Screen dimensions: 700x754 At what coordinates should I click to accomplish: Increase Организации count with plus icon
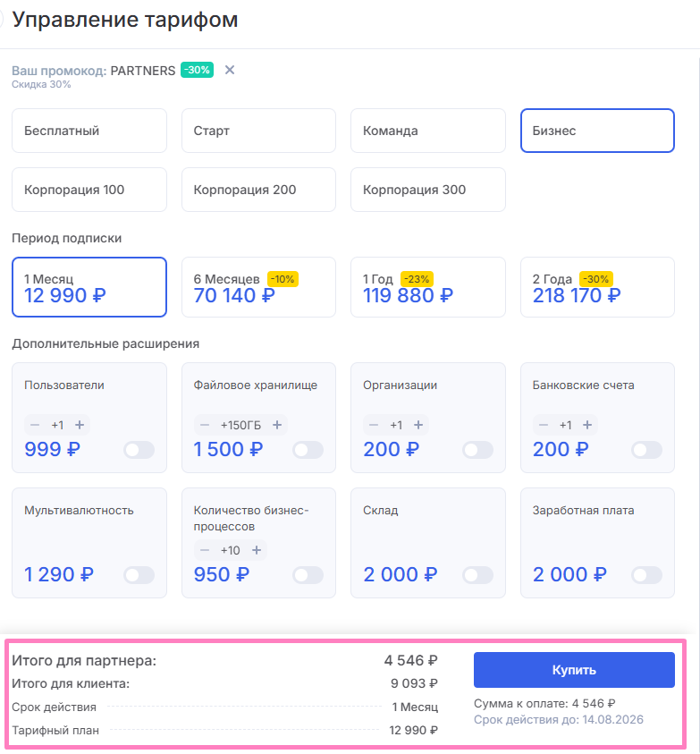418,425
